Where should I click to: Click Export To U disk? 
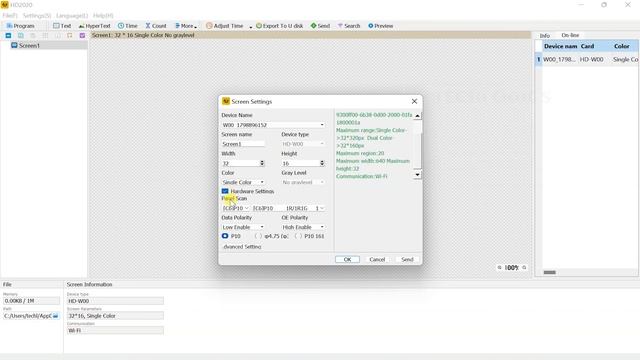[x=280, y=26]
